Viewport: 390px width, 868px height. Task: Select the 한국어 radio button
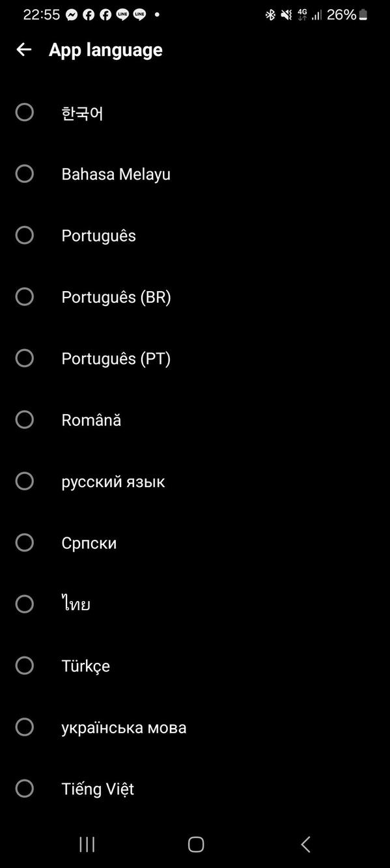click(24, 112)
